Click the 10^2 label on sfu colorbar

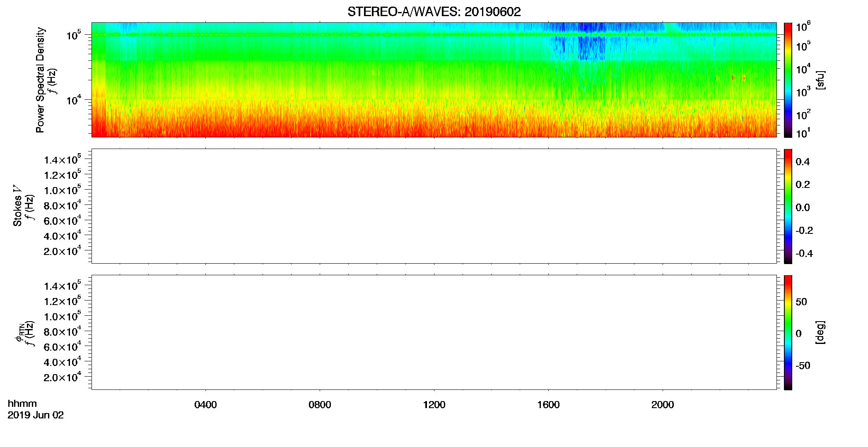click(x=803, y=114)
